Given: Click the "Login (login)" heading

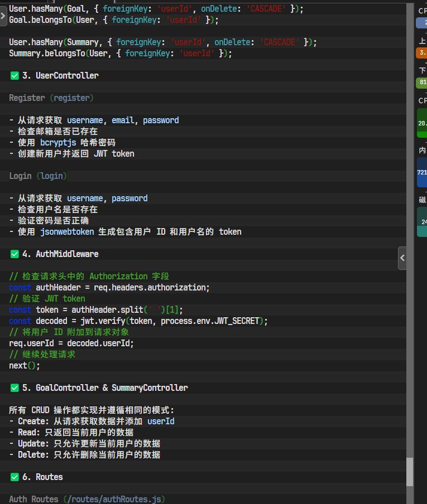Looking at the screenshot, I should [38, 176].
